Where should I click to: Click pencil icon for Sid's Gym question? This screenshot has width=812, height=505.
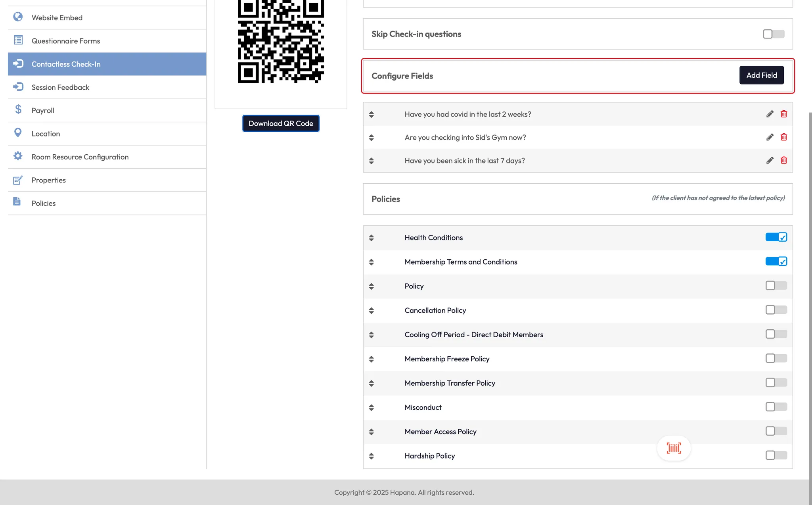click(x=770, y=137)
